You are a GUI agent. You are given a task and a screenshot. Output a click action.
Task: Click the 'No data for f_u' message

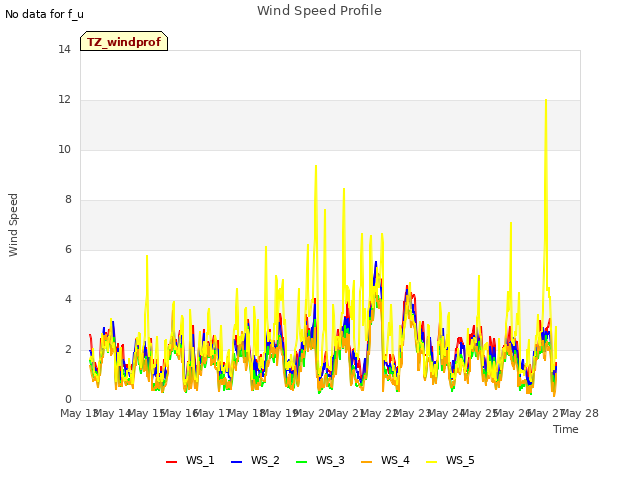(44, 14)
